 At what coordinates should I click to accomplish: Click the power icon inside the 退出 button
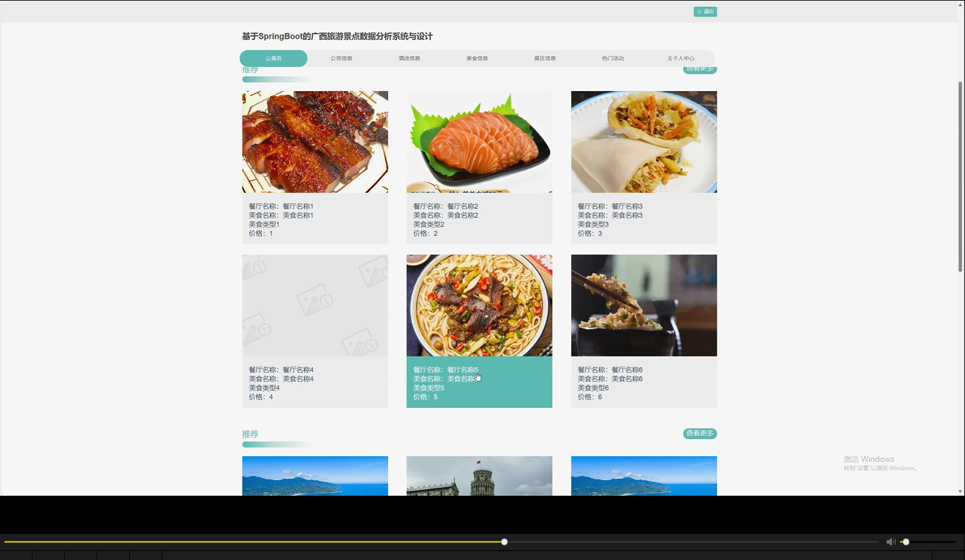(699, 11)
